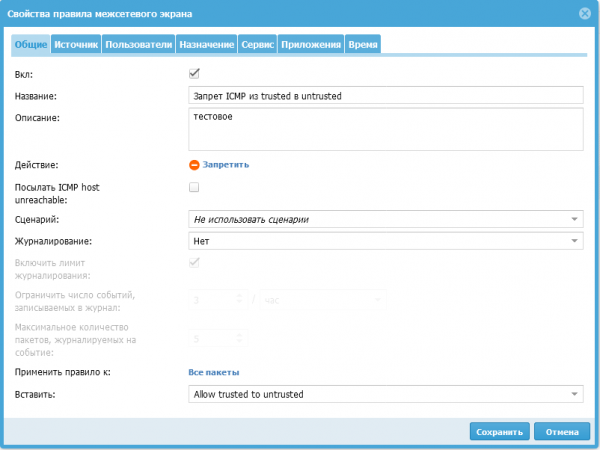Switch to the Приложения tab
This screenshot has width=600, height=450.
[311, 44]
